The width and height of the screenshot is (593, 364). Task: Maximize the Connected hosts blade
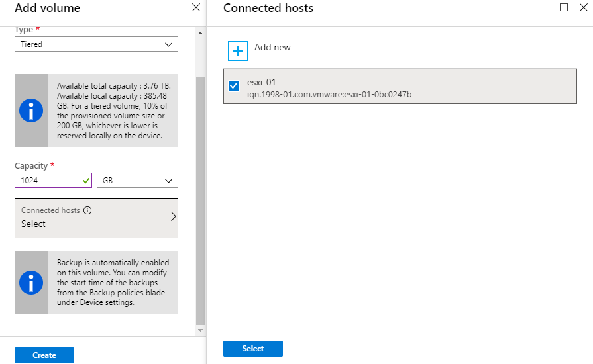click(563, 7)
